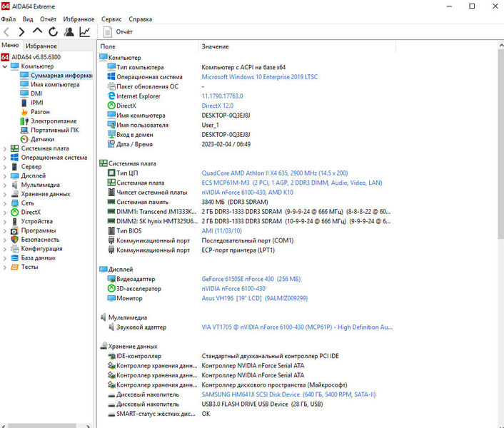Open the user management toolbar icon
Image resolution: width=504 pixels, height=428 pixels.
point(69,32)
